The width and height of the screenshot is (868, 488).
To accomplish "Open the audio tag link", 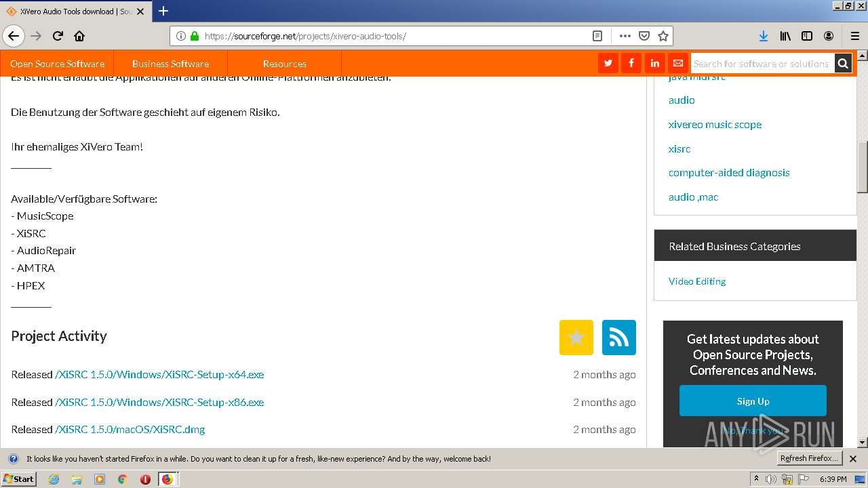I will tap(682, 100).
